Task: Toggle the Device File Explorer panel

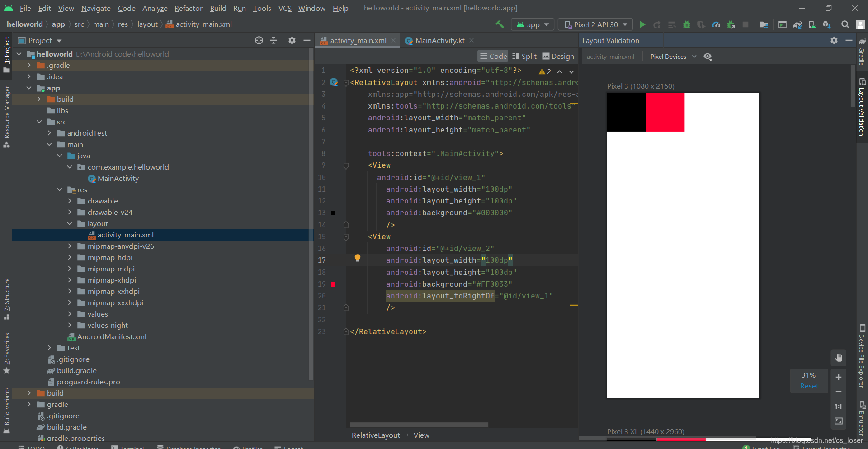Action: [862, 356]
